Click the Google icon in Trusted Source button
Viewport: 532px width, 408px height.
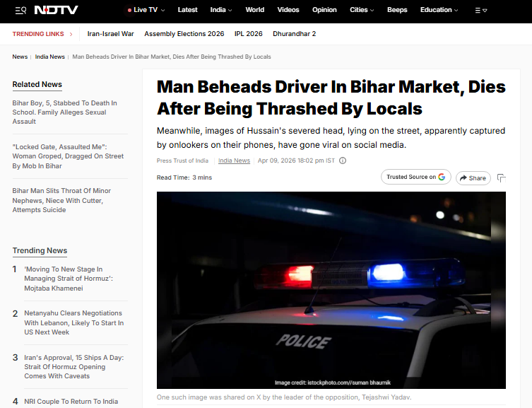tap(442, 177)
